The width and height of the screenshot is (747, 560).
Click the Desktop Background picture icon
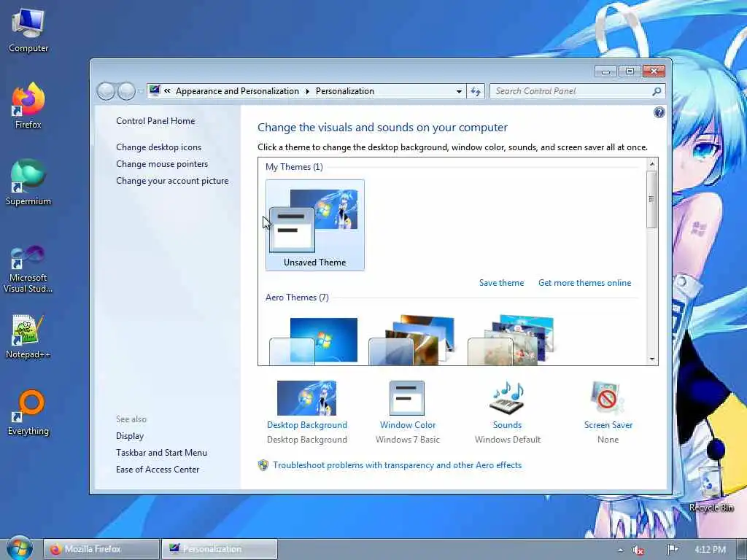pos(307,398)
